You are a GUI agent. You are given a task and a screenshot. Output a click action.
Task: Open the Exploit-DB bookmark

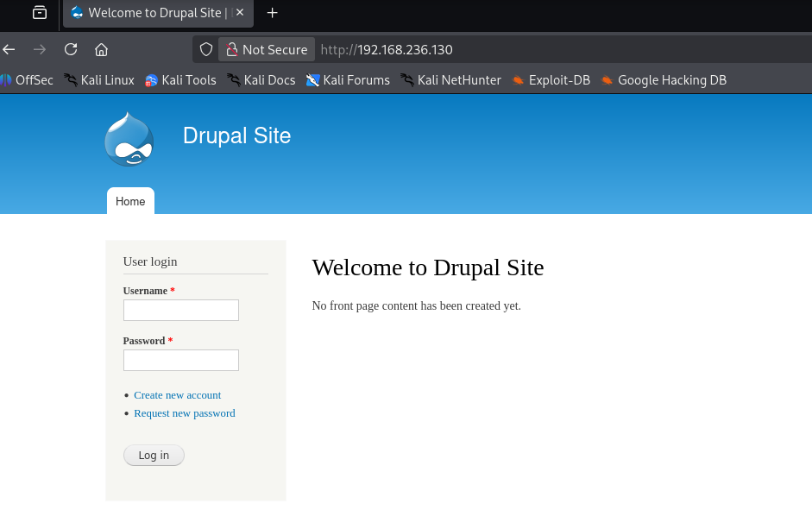551,80
